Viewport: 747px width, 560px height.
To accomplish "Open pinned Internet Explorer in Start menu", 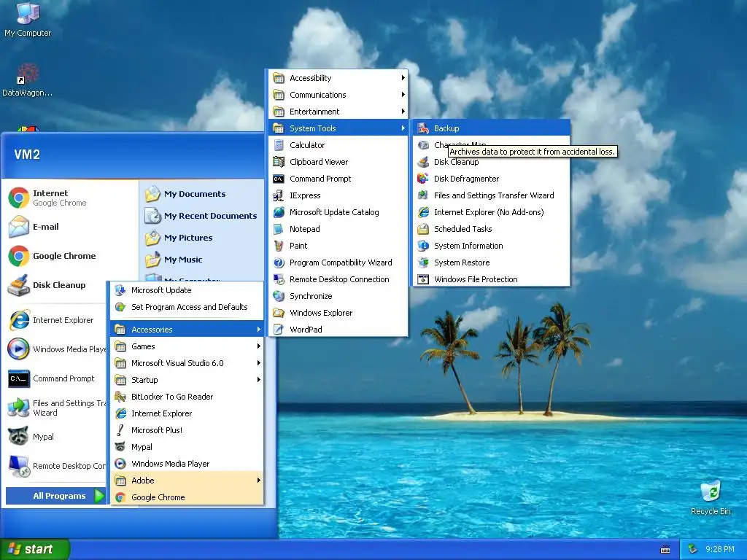I will click(56, 320).
